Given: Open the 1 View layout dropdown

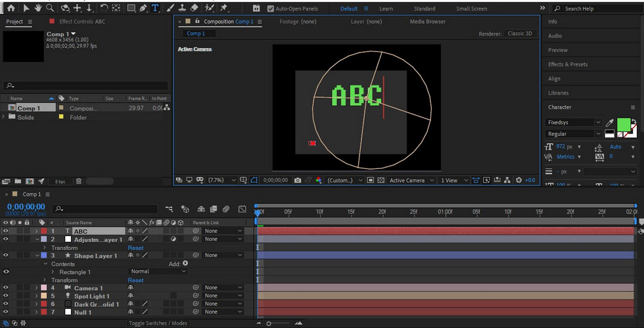Looking at the screenshot, I should coord(454,180).
